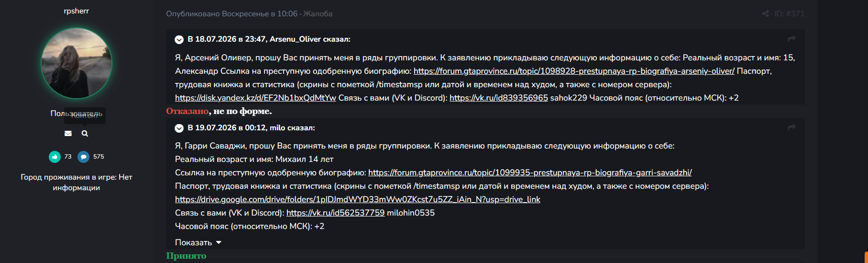Click the blue comment count icon

click(x=84, y=157)
